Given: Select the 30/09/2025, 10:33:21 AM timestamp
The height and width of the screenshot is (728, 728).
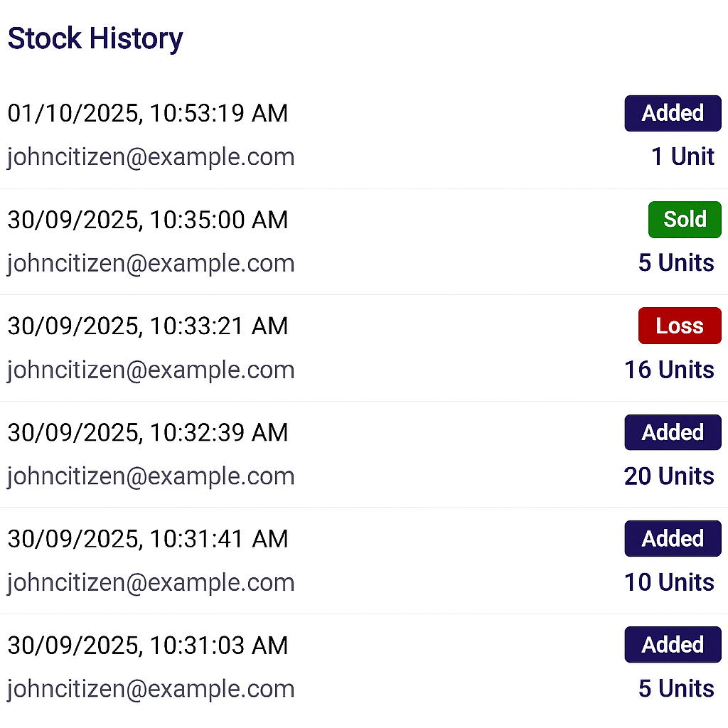Looking at the screenshot, I should (x=148, y=326).
